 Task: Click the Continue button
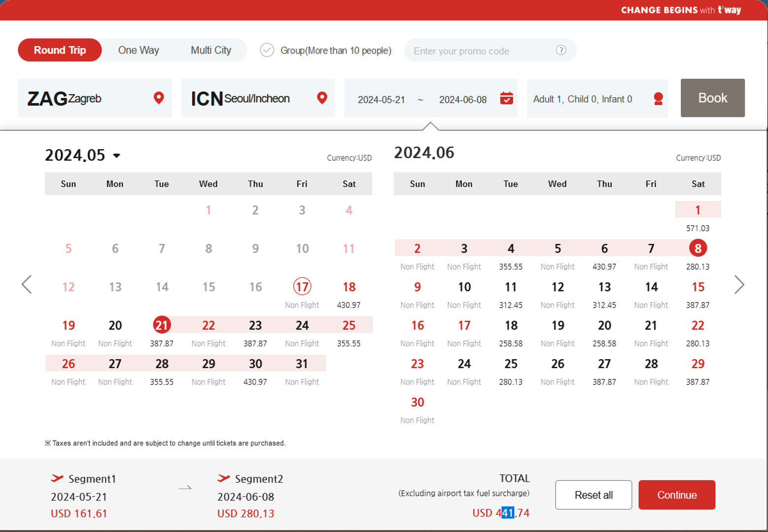click(x=676, y=495)
